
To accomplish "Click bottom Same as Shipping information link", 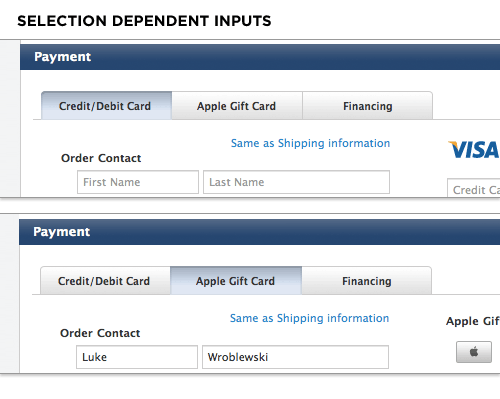I will 309,318.
